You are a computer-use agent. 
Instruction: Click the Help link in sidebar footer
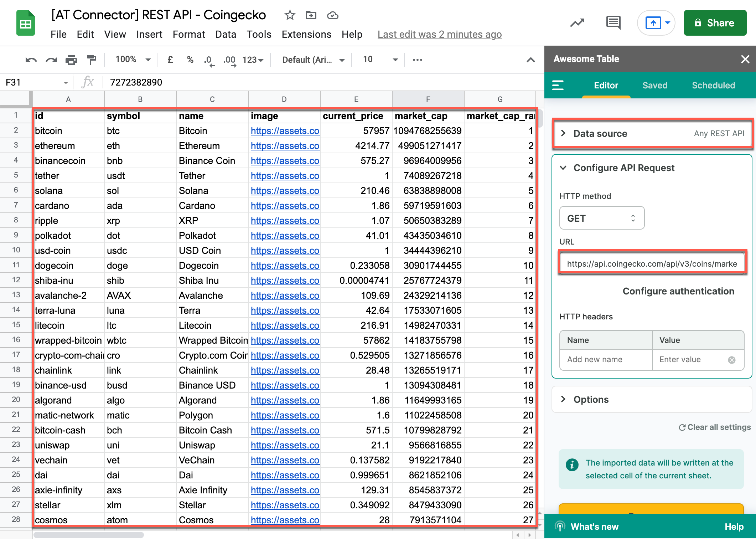[734, 527]
